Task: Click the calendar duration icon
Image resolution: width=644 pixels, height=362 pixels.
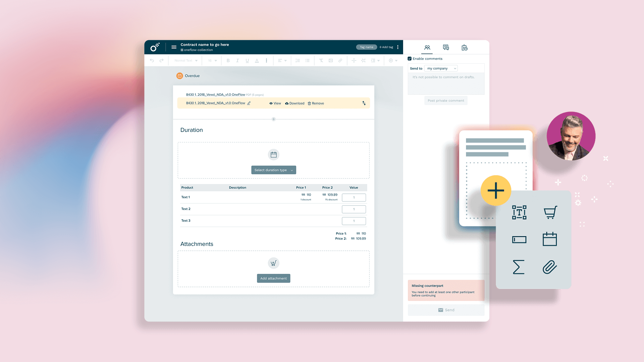Action: pos(274,154)
